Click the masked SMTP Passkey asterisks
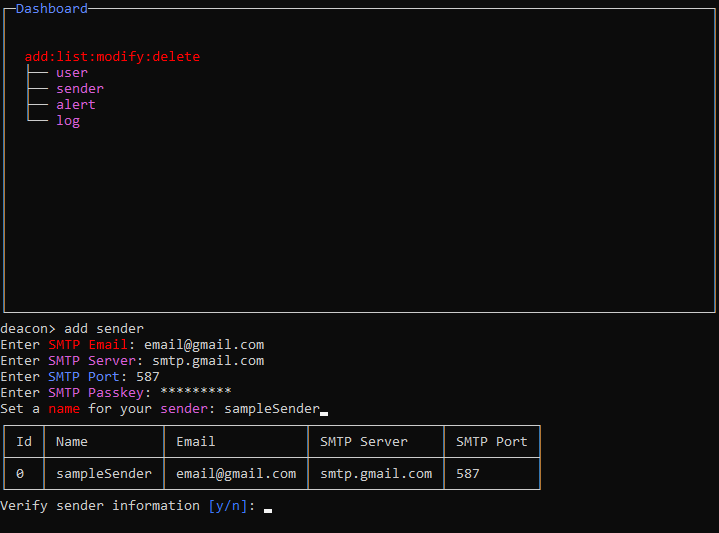This screenshot has width=719, height=533. click(196, 393)
